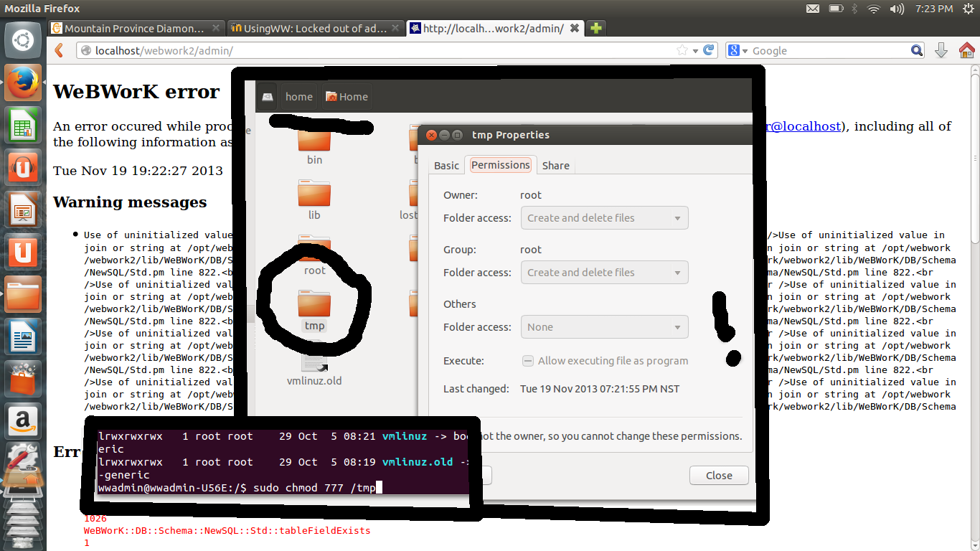
Task: Open the Amazon launcher icon
Action: [x=23, y=421]
